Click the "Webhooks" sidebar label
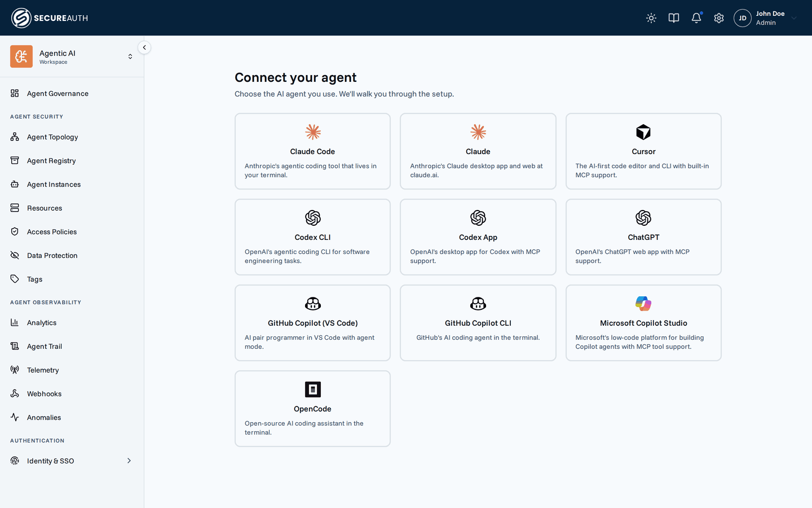Viewport: 812px width, 508px height. click(x=45, y=393)
